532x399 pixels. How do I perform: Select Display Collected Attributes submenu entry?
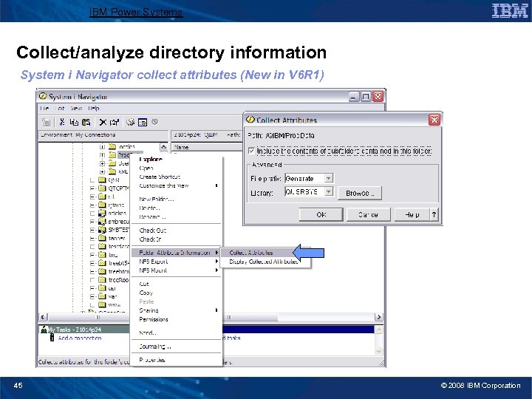[265, 262]
